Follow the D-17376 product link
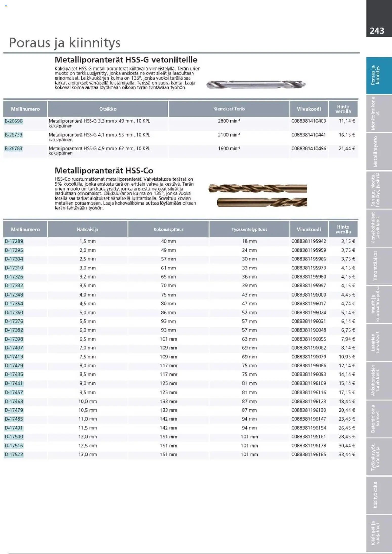392x554 pixels. [14, 321]
